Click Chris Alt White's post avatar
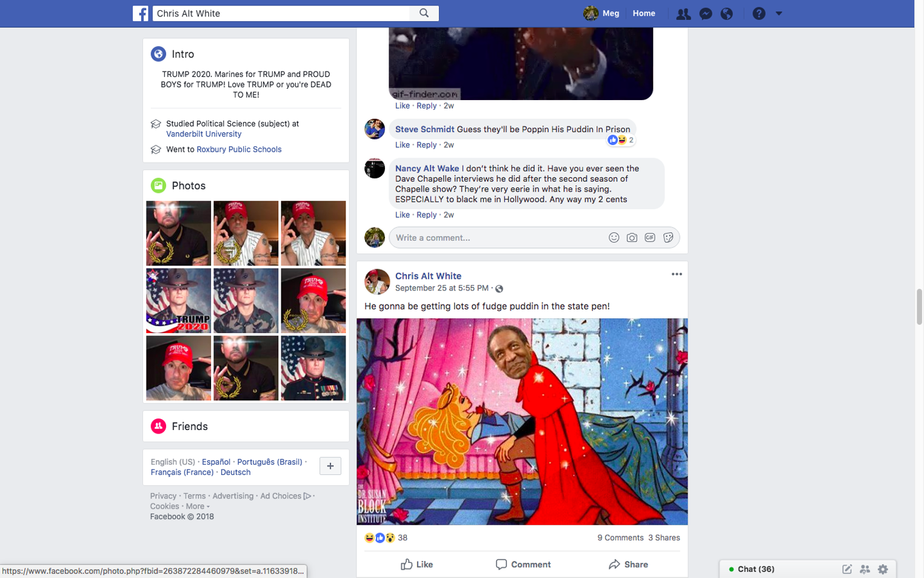924x578 pixels. tap(377, 281)
